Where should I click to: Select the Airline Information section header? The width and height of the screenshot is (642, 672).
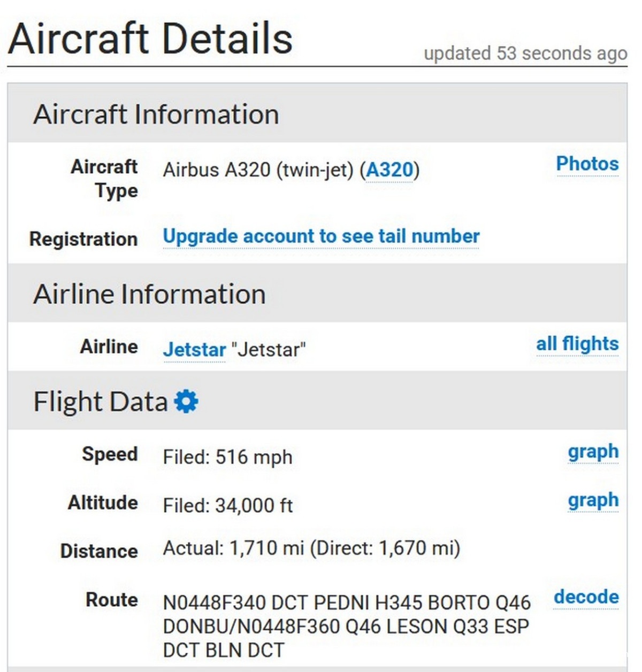pos(149,294)
